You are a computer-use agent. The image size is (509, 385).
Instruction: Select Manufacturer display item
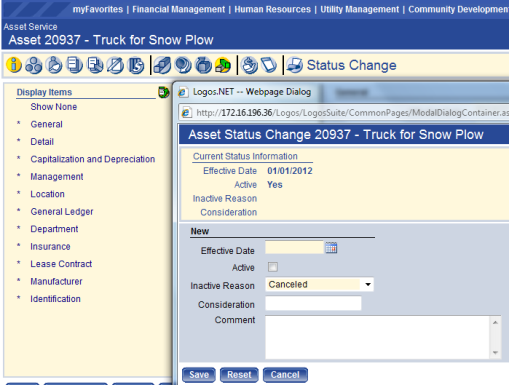pyautogui.click(x=56, y=281)
